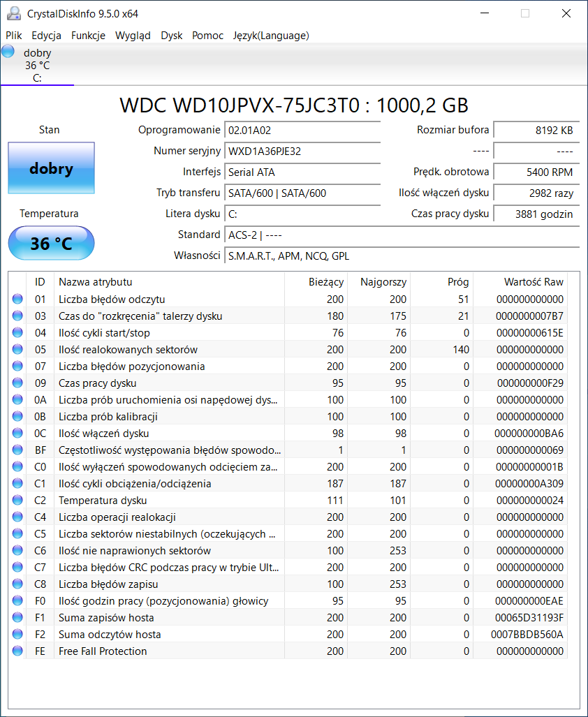Image resolution: width=588 pixels, height=717 pixels.
Task: Click the Standard field ACS-2
Action: point(402,235)
